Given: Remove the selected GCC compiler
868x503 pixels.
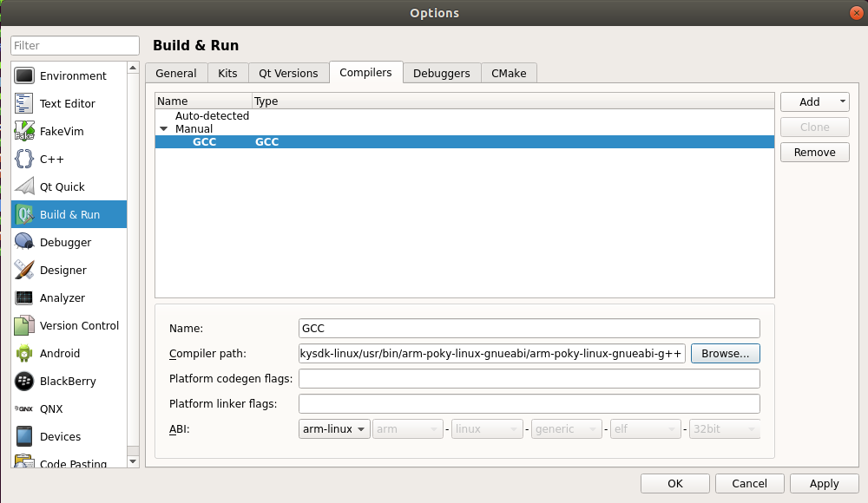Looking at the screenshot, I should (x=814, y=152).
